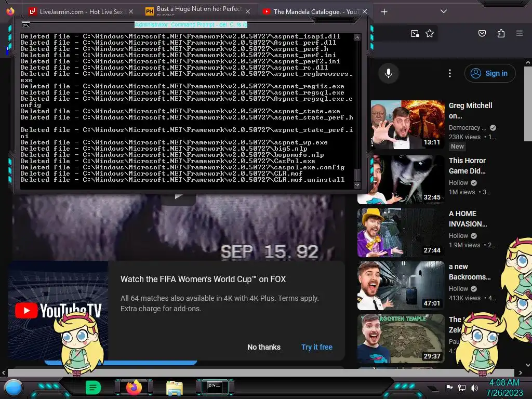Click the Administrator Command Prompt title text
This screenshot has width=532, height=399.
[x=191, y=24]
